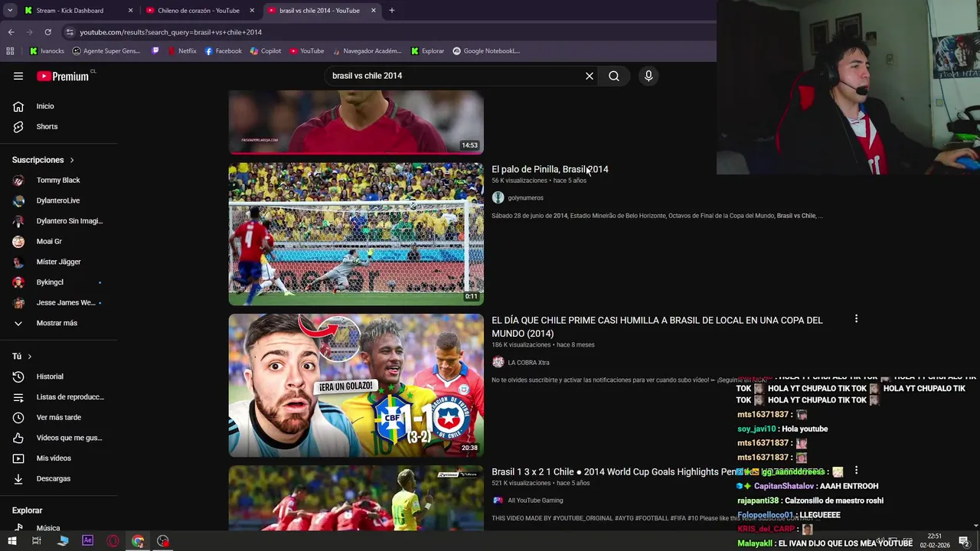Viewport: 980px width, 551px height.
Task: Go to YouTube Premium home logo
Action: coord(64,76)
